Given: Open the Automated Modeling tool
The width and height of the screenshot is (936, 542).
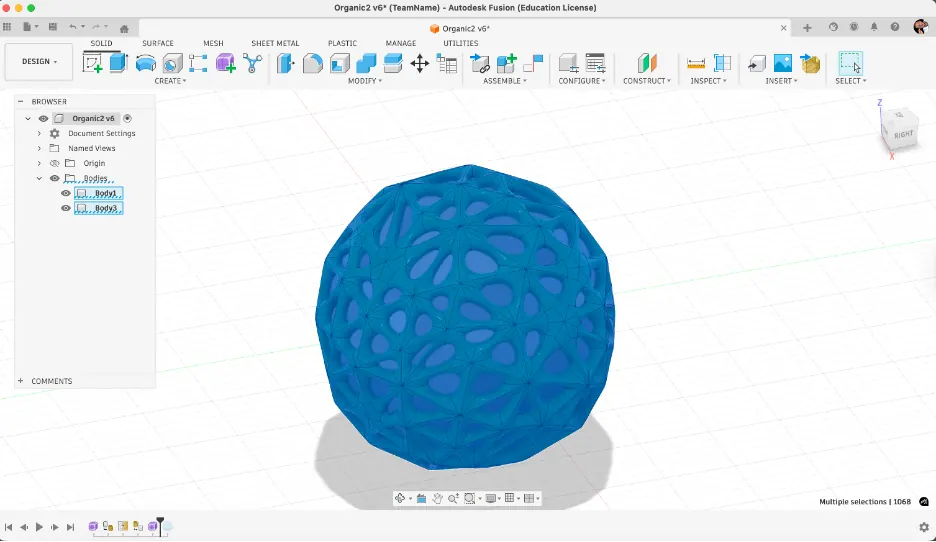Looking at the screenshot, I should pos(253,63).
